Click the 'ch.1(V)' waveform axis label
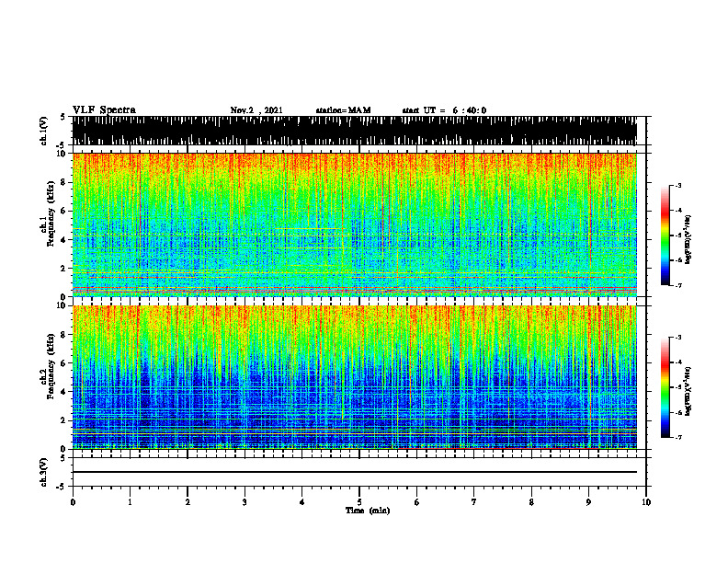Viewport: 728px width, 563px height. [x=43, y=131]
